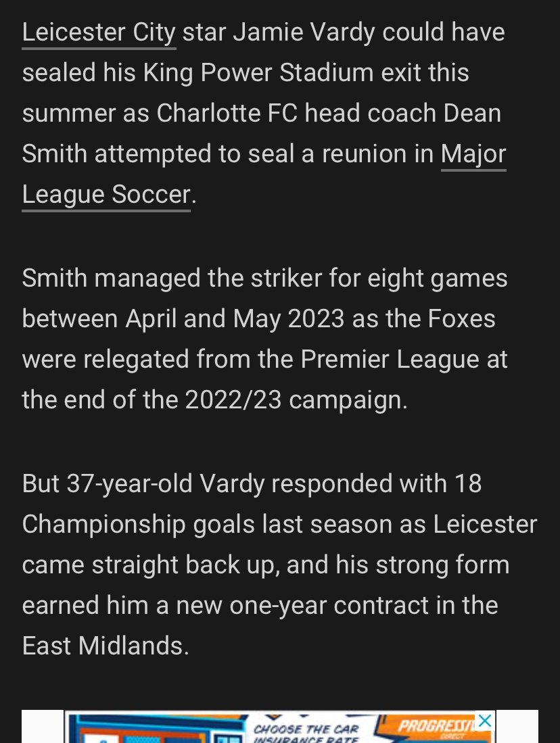The height and width of the screenshot is (743, 560).
Task: Close the Progressive ad banner
Action: 485,721
